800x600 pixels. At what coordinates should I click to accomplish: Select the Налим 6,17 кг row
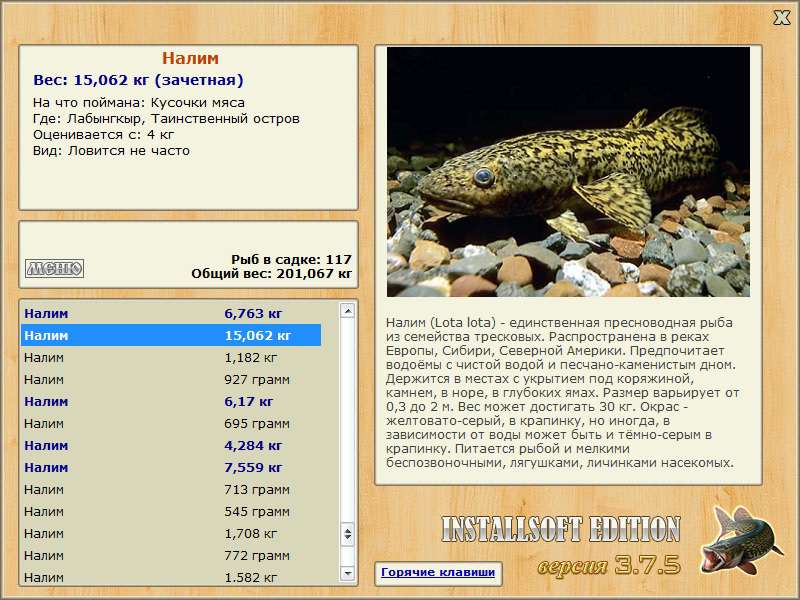click(171, 401)
